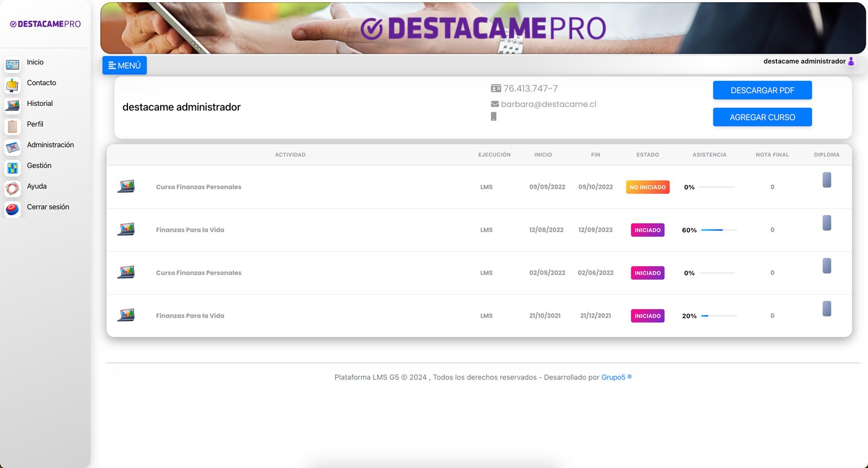Expand the MENÚ hamburger button
The width and height of the screenshot is (868, 468).
[124, 65]
